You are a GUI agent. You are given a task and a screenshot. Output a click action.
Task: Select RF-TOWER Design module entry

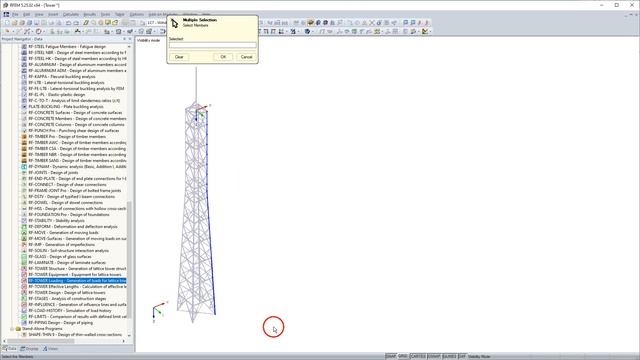tap(67, 293)
